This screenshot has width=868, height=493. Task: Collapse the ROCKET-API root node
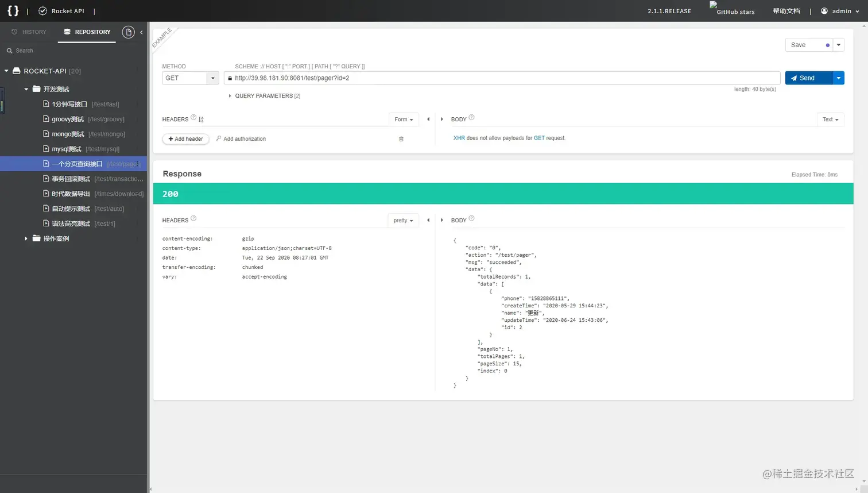(6, 71)
